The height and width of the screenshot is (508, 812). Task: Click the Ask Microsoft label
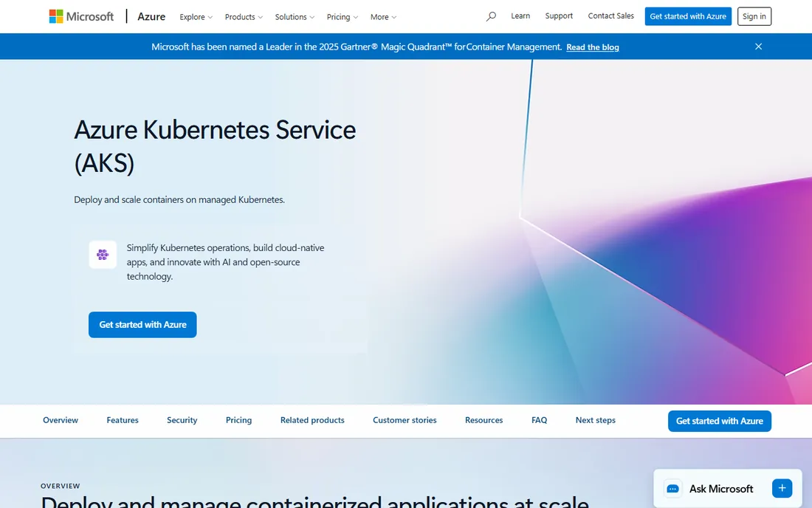point(721,489)
